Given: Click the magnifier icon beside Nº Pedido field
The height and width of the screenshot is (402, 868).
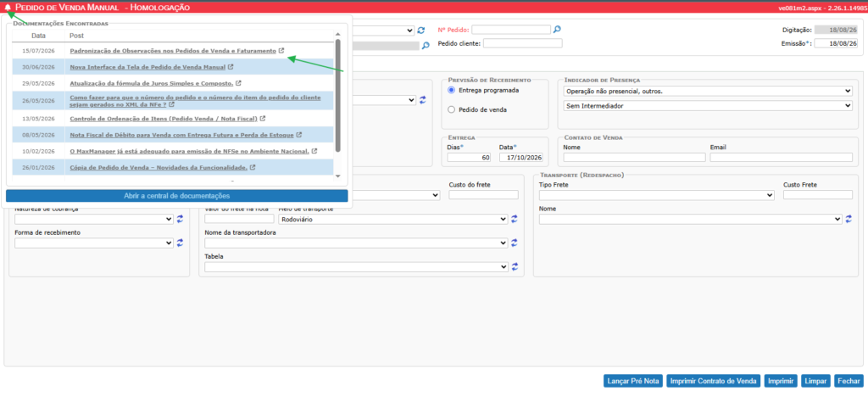Looking at the screenshot, I should click(x=558, y=30).
